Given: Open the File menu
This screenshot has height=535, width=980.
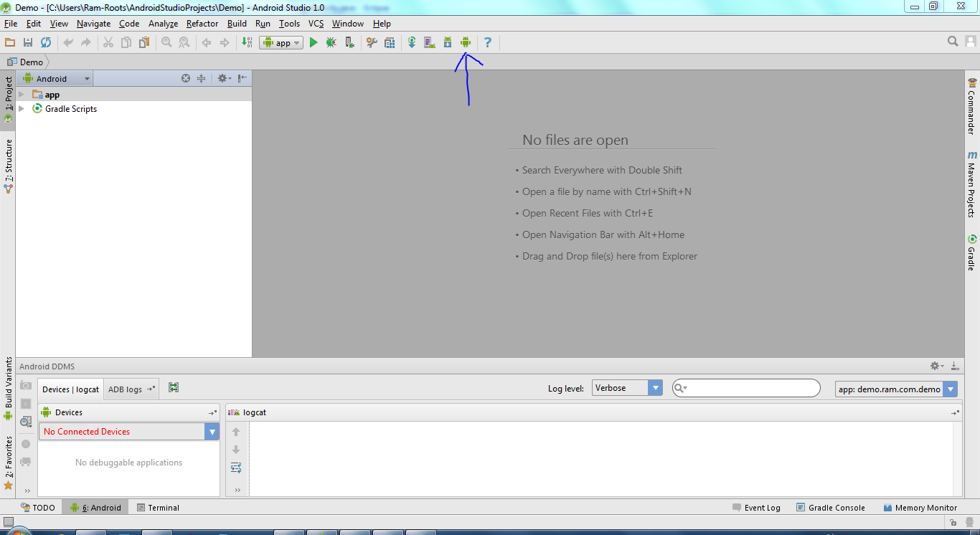Looking at the screenshot, I should (x=11, y=24).
